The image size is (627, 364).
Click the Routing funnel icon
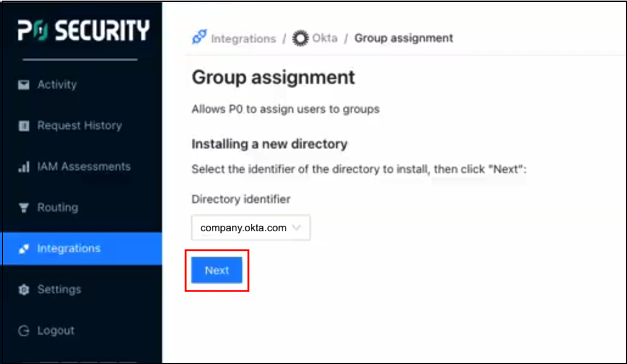click(24, 208)
